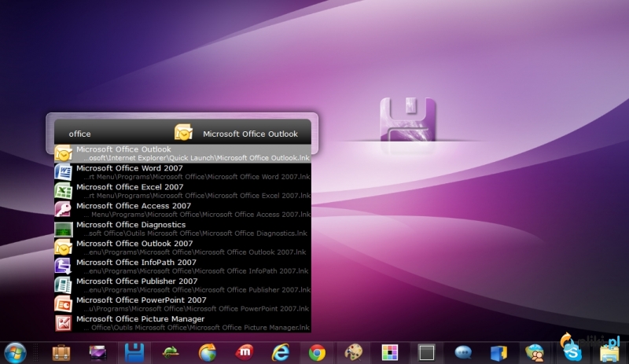
Task: Open the green chameleon taskbar icon
Action: pyautogui.click(x=171, y=353)
